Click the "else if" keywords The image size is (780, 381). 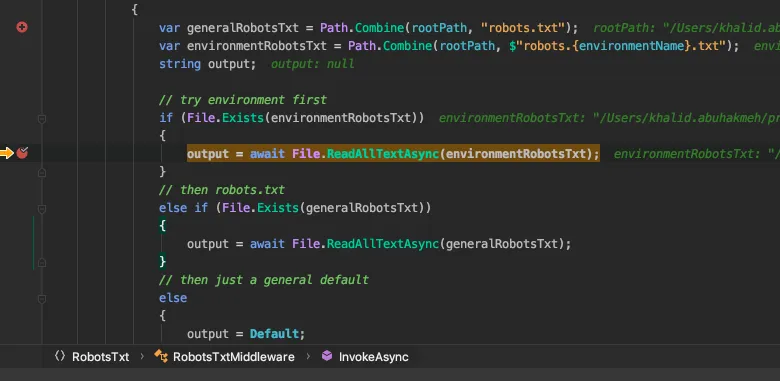point(184,208)
